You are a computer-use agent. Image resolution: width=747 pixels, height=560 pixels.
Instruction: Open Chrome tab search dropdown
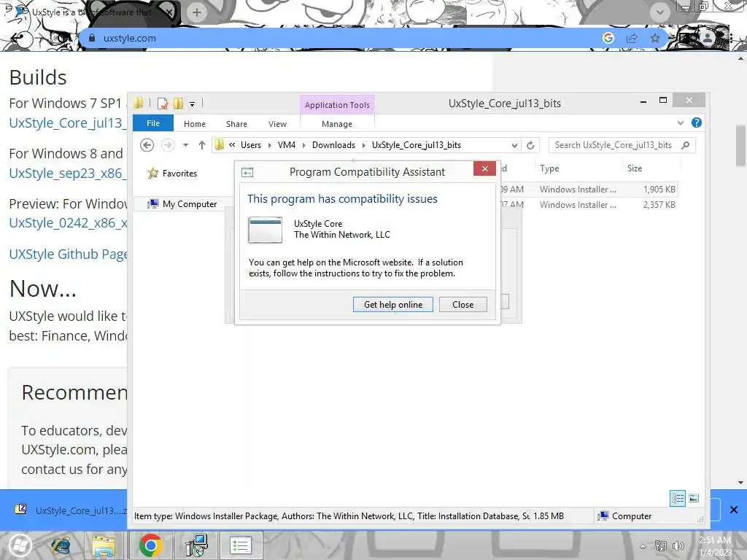coord(659,12)
